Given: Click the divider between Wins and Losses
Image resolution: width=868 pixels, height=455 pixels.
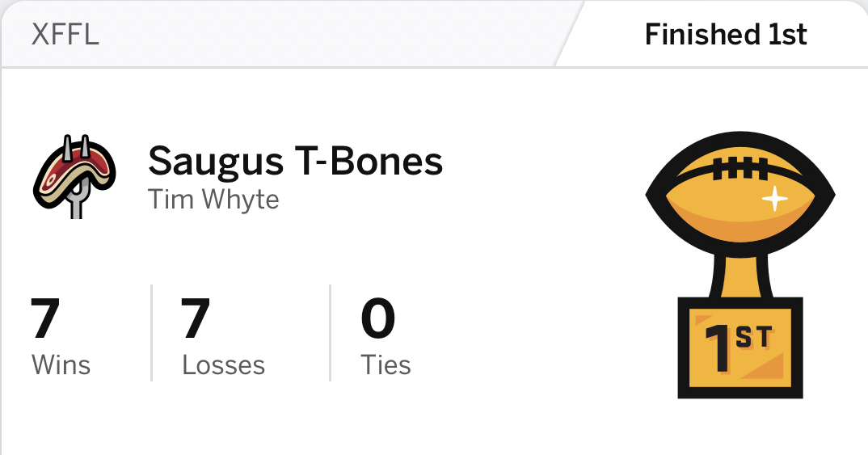Looking at the screenshot, I should tap(151, 332).
